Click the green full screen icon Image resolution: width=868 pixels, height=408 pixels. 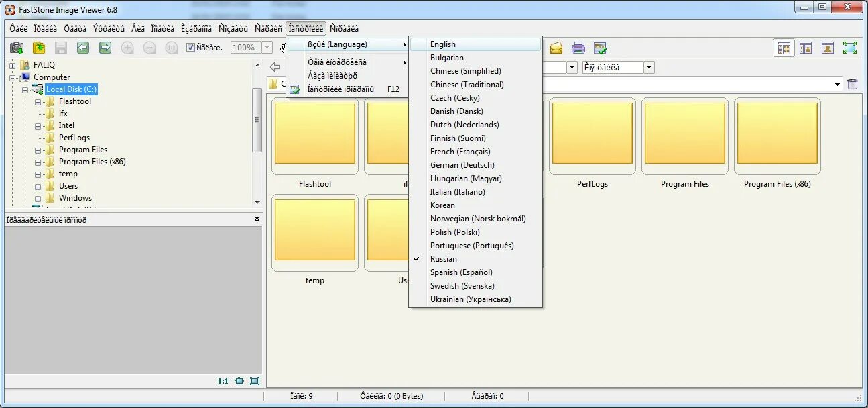click(850, 48)
